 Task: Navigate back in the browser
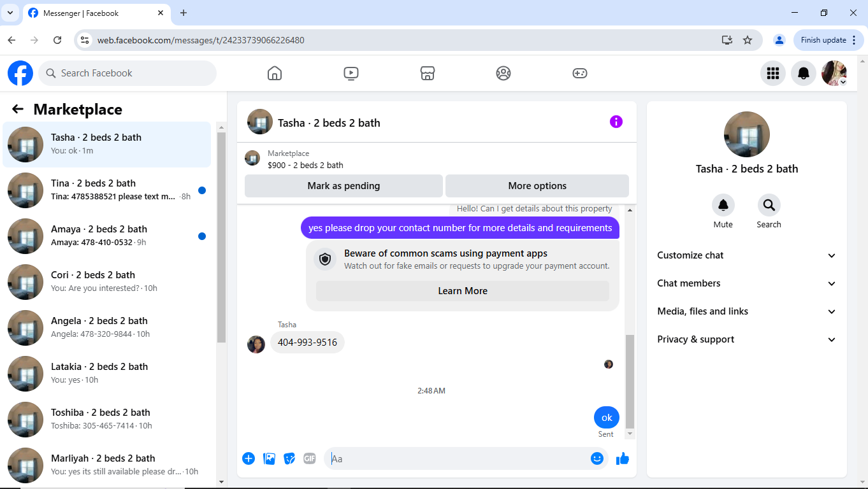coord(11,40)
